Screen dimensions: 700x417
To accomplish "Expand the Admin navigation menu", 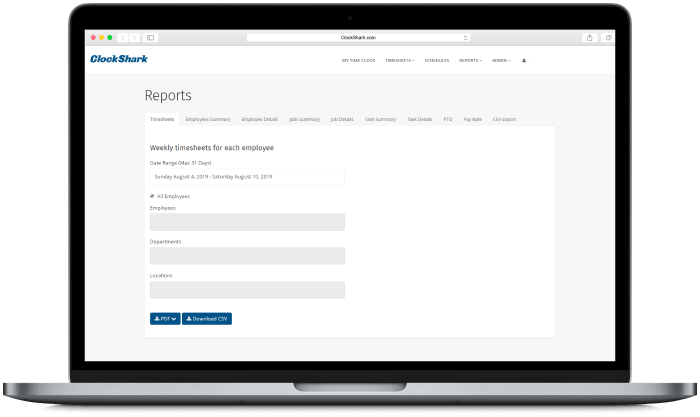I will pyautogui.click(x=501, y=60).
